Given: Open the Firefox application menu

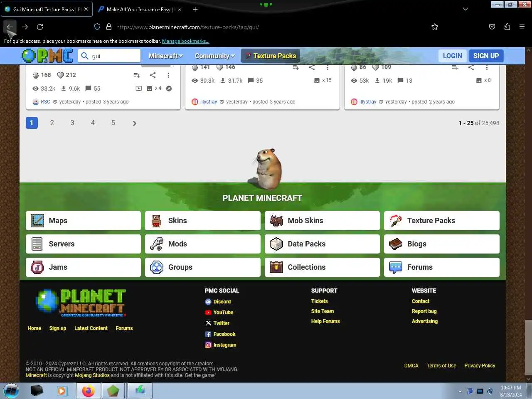Looking at the screenshot, I should (x=522, y=27).
